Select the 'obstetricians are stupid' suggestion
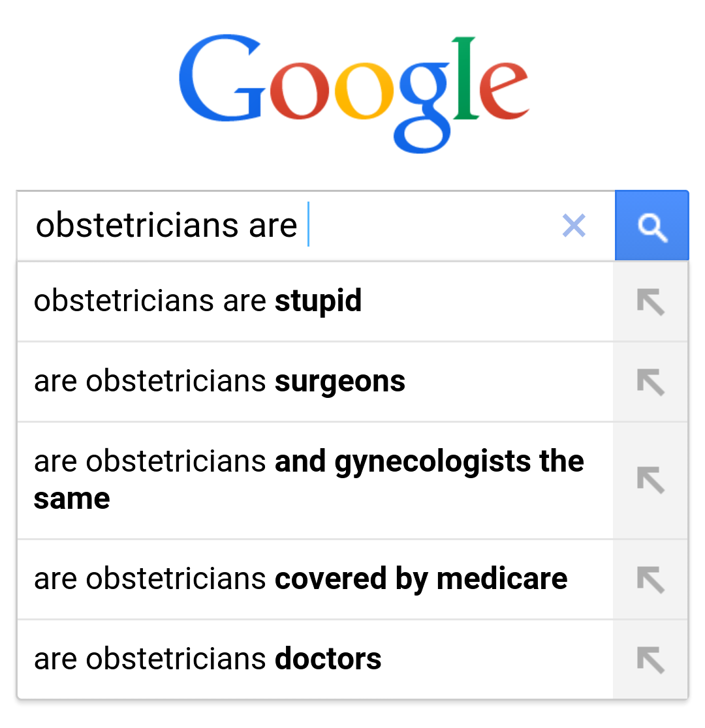 [x=198, y=301]
